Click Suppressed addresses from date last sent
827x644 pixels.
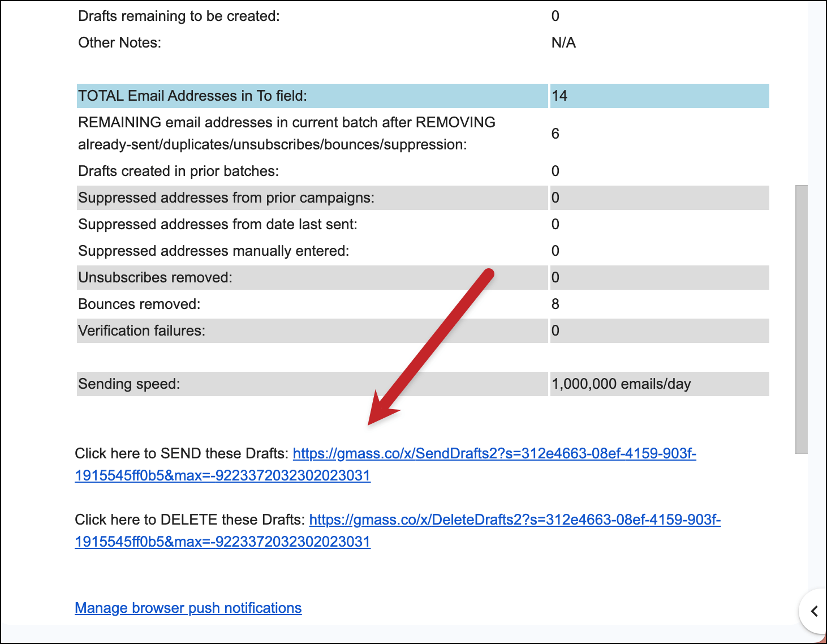click(218, 224)
